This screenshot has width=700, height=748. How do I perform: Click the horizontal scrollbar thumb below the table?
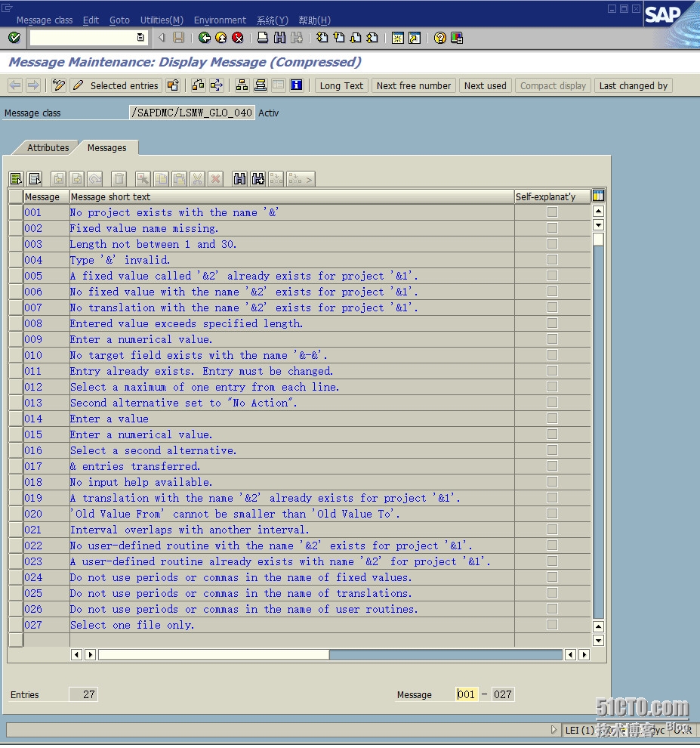click(x=214, y=654)
